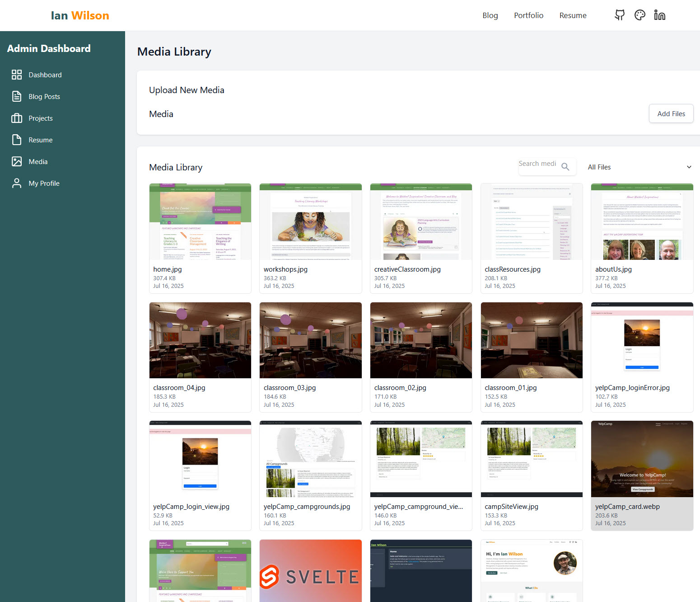Open the creativeClassroom.jpg thumbnail

pyautogui.click(x=421, y=221)
